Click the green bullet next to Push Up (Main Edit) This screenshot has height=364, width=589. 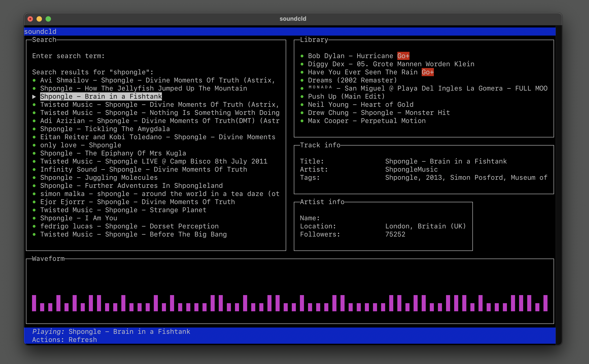coord(302,97)
